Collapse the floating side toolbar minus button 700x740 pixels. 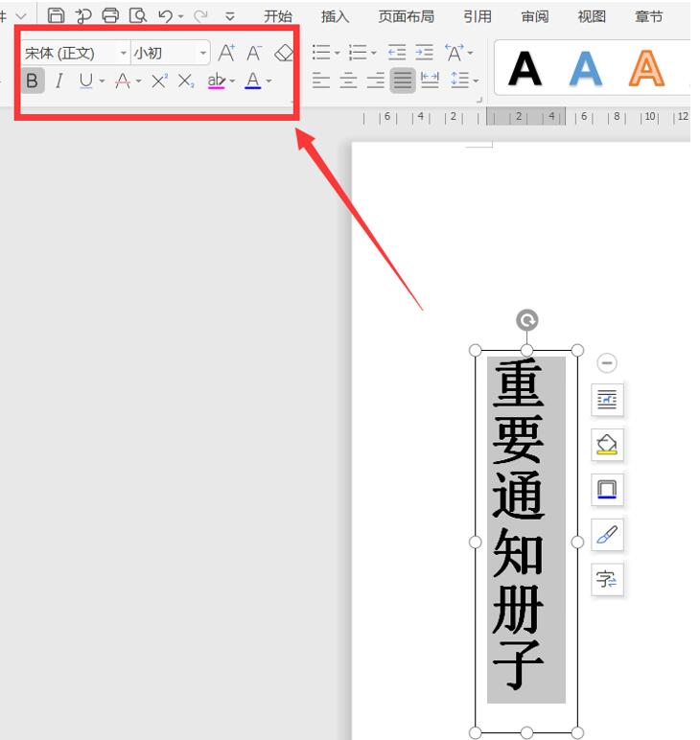click(607, 363)
